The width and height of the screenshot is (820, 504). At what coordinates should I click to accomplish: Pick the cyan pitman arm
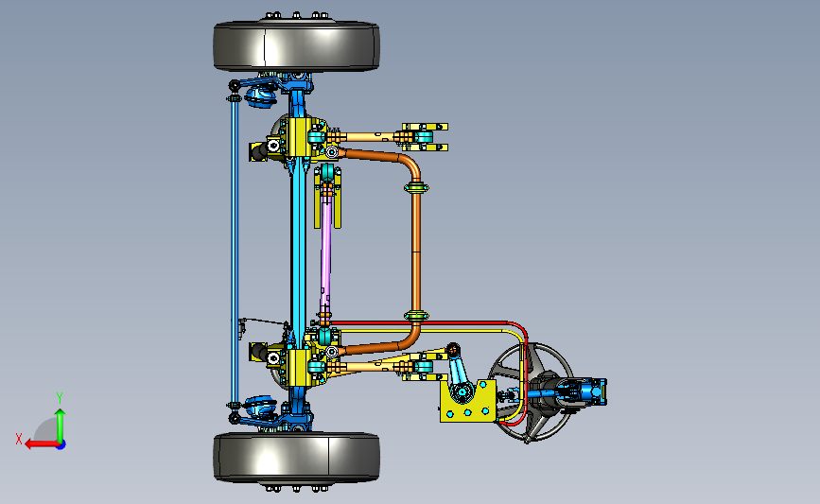[459, 374]
